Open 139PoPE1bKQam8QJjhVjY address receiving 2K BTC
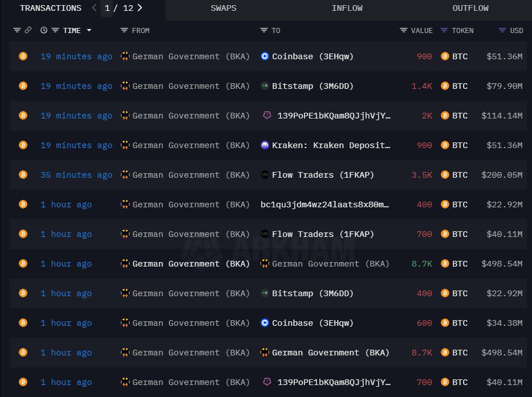Screen dimensions: 532x397 coord(334,116)
